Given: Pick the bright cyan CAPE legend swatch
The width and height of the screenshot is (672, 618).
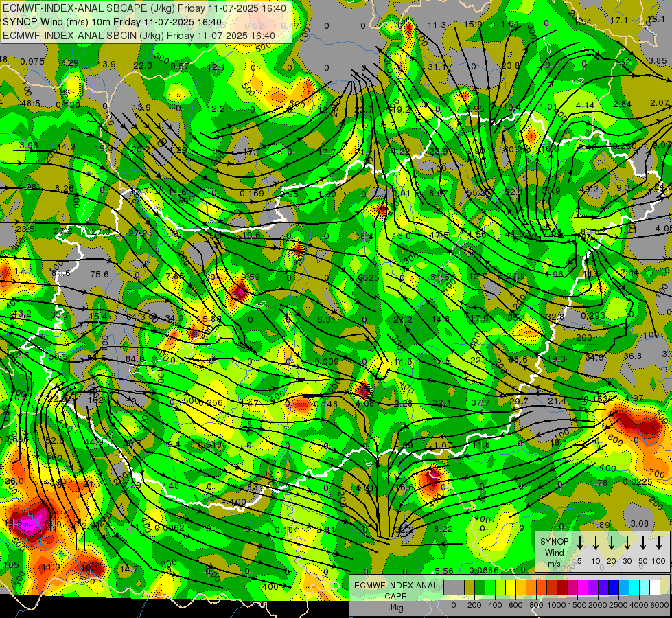Looking at the screenshot, I should [x=635, y=587].
